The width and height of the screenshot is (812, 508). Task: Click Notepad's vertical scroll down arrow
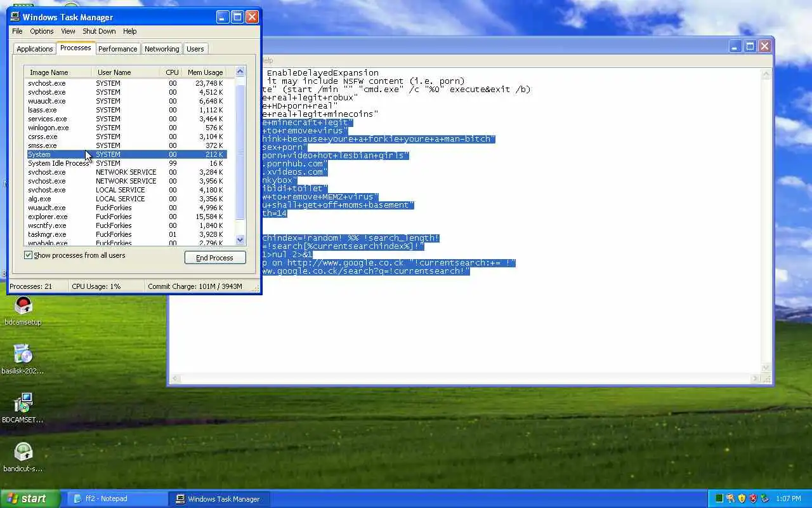point(765,368)
